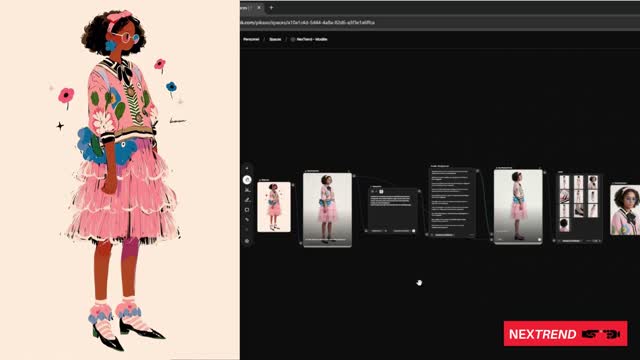Open the gear settings icon at the toolbar bottom
This screenshot has width=640, height=360.
247,241
